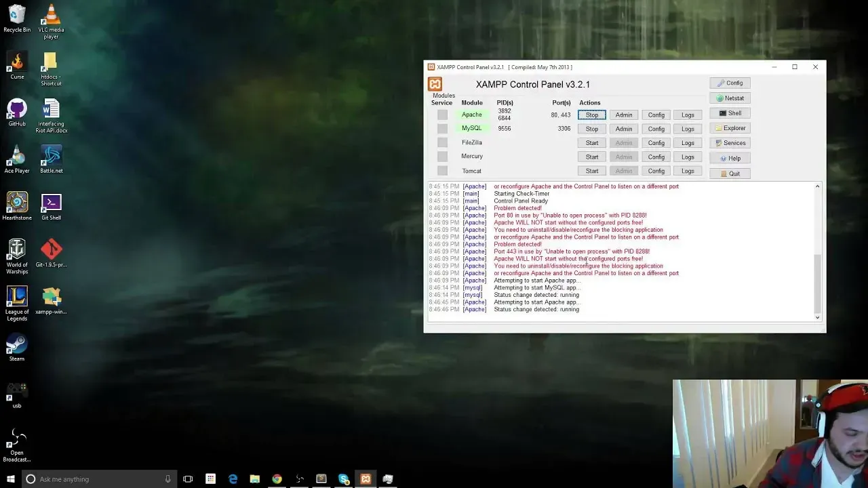
Task: Select the Curse desktop icon
Action: pos(17,66)
